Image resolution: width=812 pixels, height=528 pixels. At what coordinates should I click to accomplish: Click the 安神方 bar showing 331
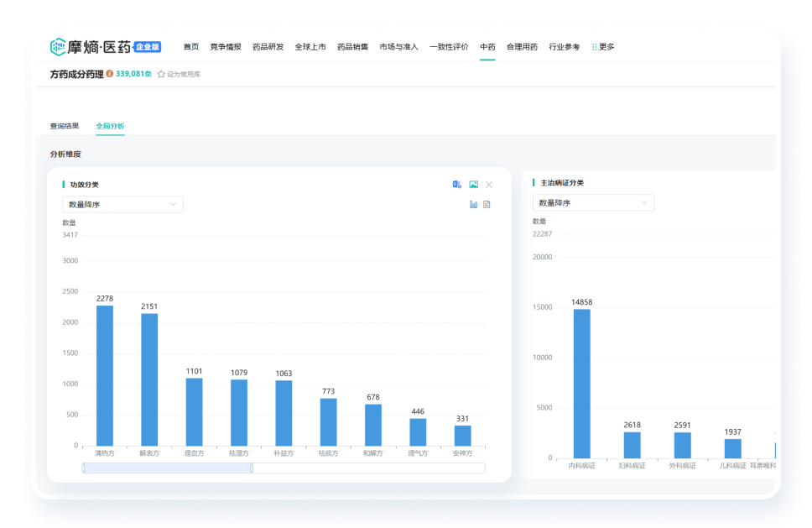pos(462,436)
